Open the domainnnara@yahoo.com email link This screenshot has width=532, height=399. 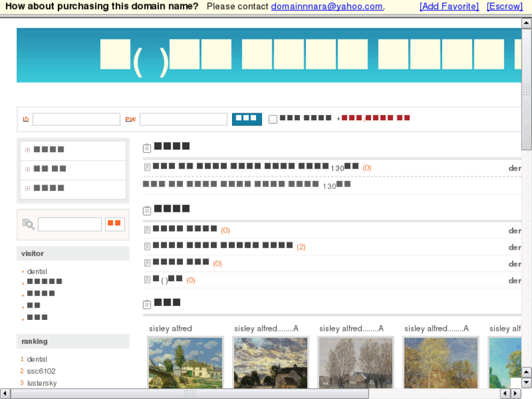[x=327, y=7]
